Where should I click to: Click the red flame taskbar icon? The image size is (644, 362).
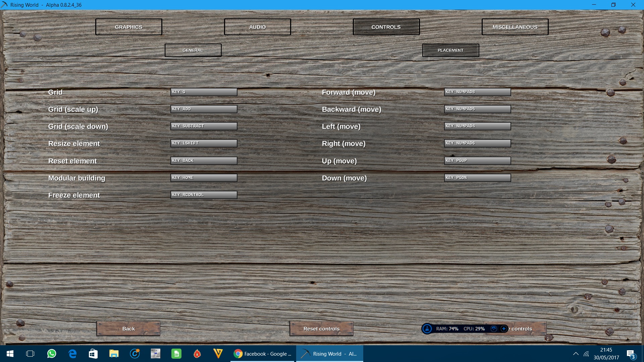197,354
